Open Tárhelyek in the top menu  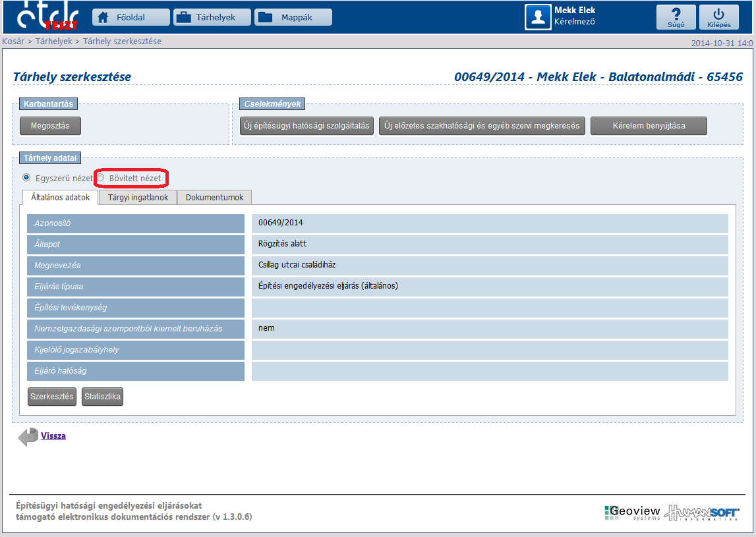(x=212, y=17)
